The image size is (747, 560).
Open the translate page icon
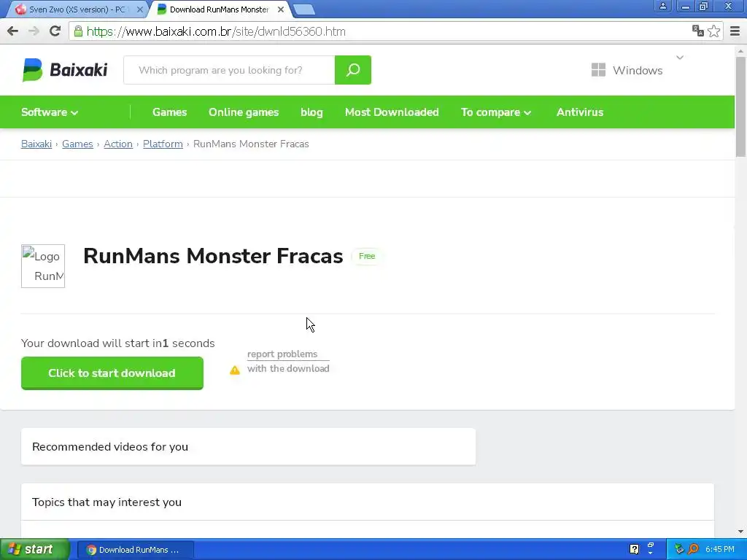(698, 31)
